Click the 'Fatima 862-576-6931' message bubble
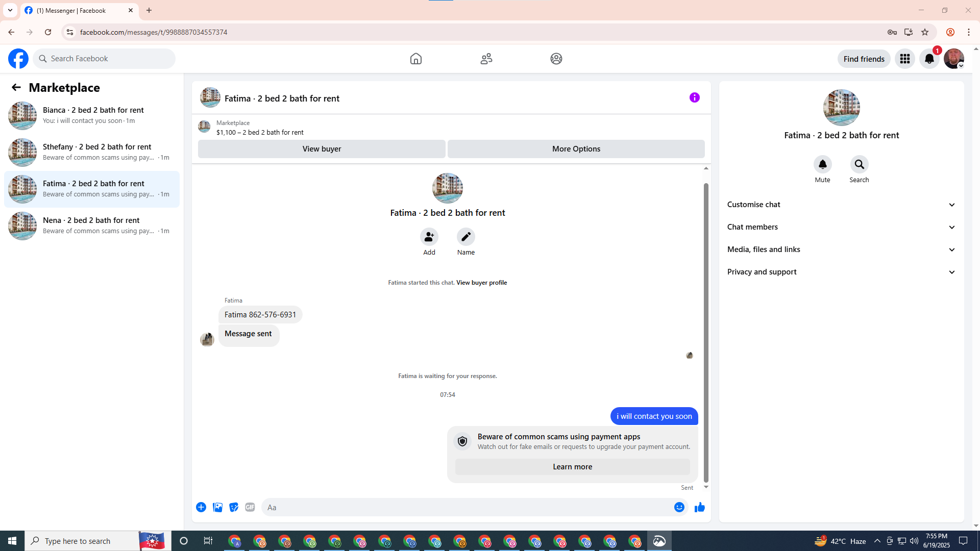The width and height of the screenshot is (980, 551). tap(260, 315)
